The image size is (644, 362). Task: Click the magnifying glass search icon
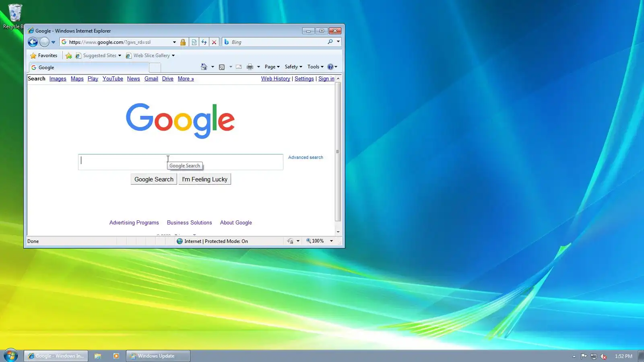point(330,42)
